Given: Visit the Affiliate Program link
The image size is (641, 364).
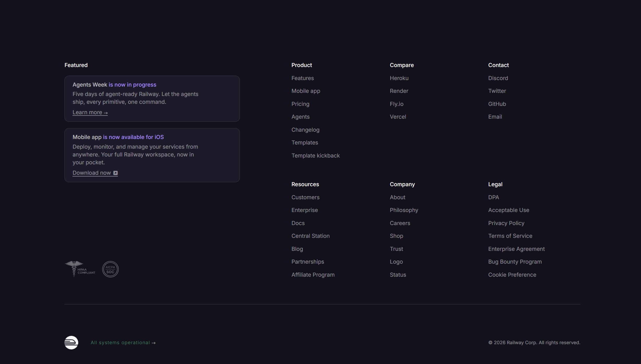Looking at the screenshot, I should (x=313, y=275).
